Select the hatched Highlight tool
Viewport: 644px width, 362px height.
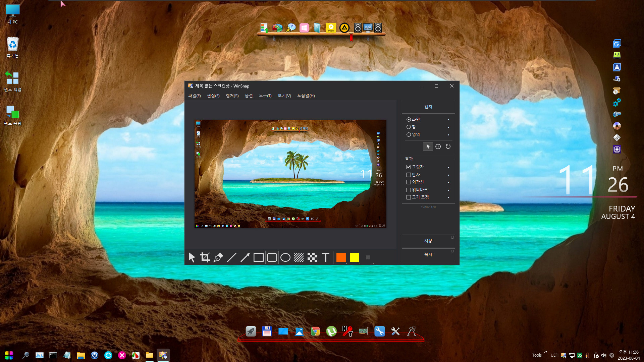click(x=299, y=257)
